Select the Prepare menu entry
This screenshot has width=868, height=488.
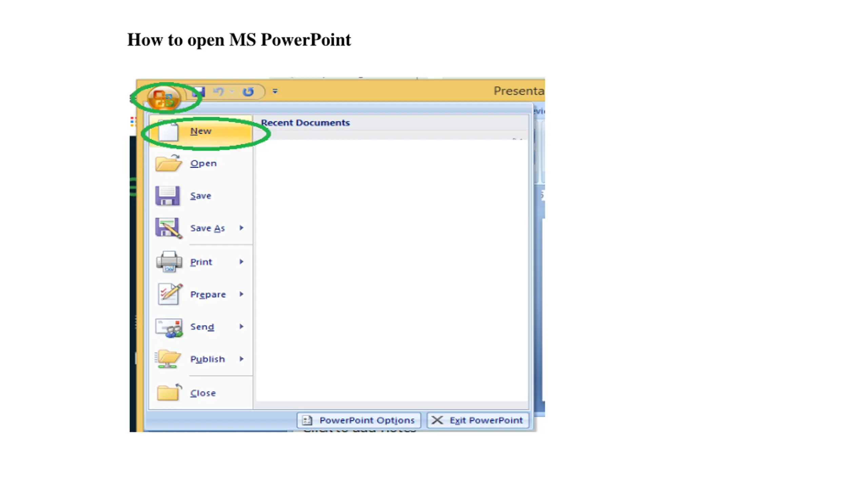click(x=201, y=294)
